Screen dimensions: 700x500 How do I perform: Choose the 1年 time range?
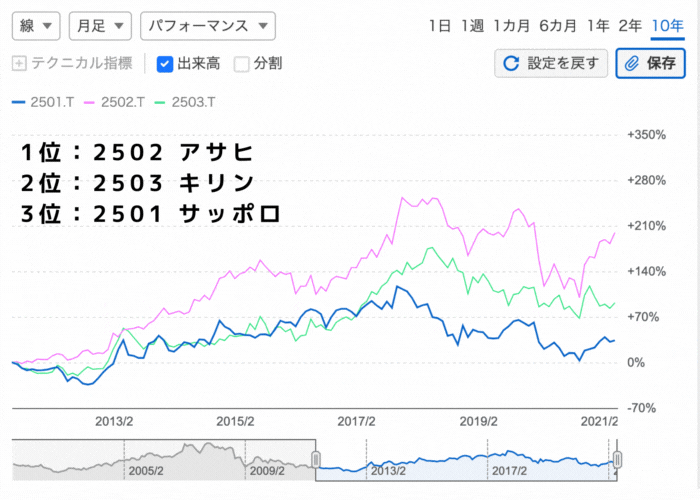point(599,25)
